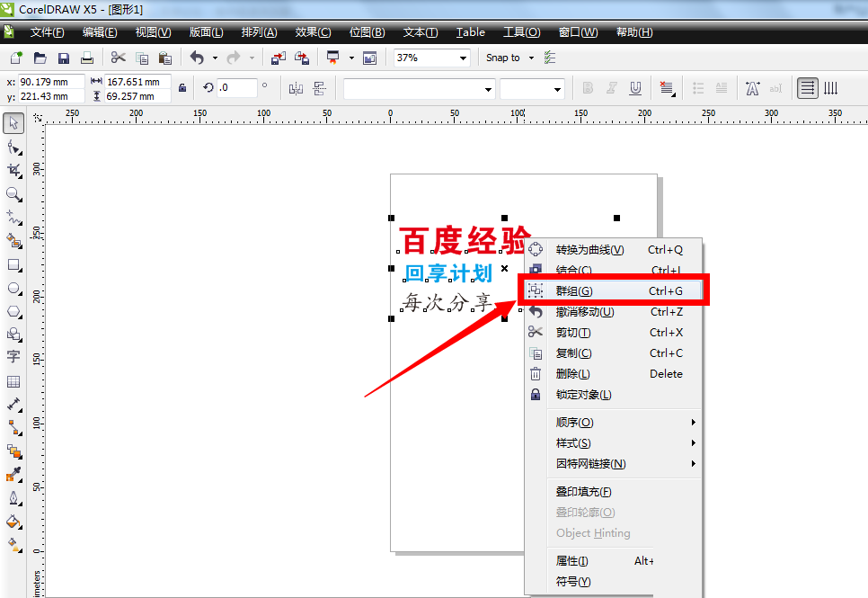The height and width of the screenshot is (598, 868).
Task: Select the Crop tool
Action: click(x=13, y=171)
